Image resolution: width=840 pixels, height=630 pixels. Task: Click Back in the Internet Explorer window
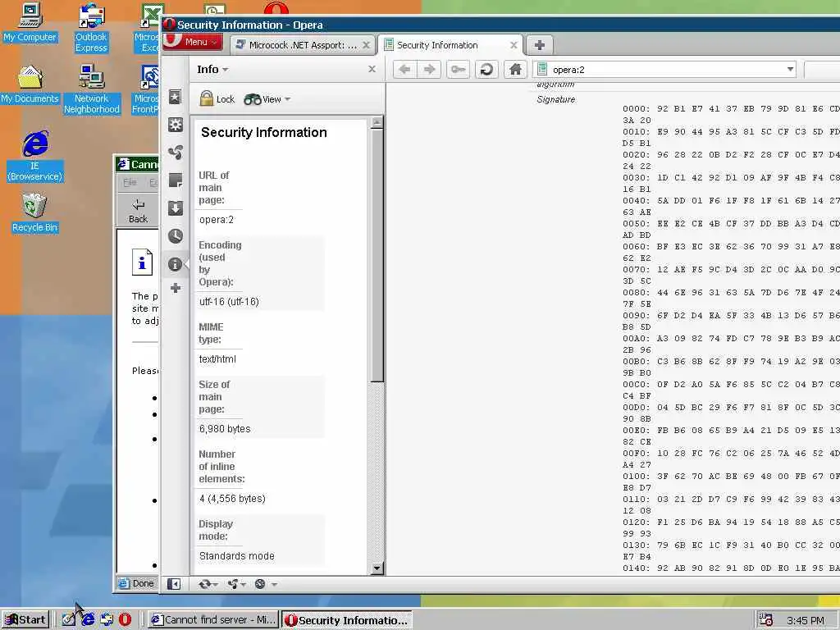pyautogui.click(x=138, y=211)
